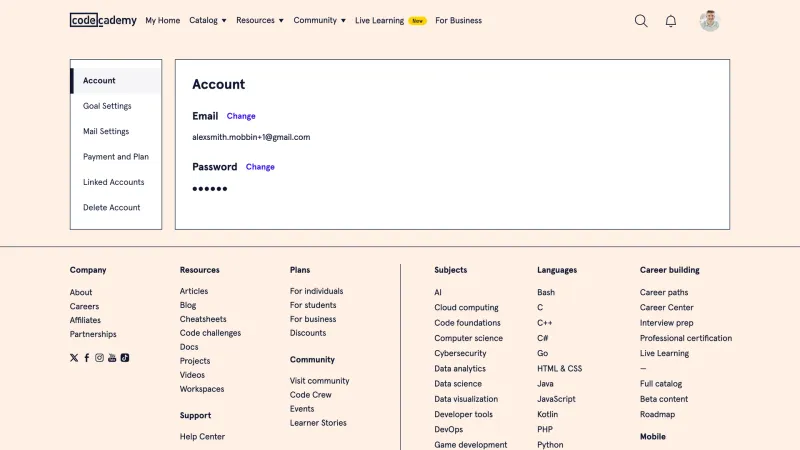Open the YouTube social icon
The image size is (800, 450).
pyautogui.click(x=112, y=358)
